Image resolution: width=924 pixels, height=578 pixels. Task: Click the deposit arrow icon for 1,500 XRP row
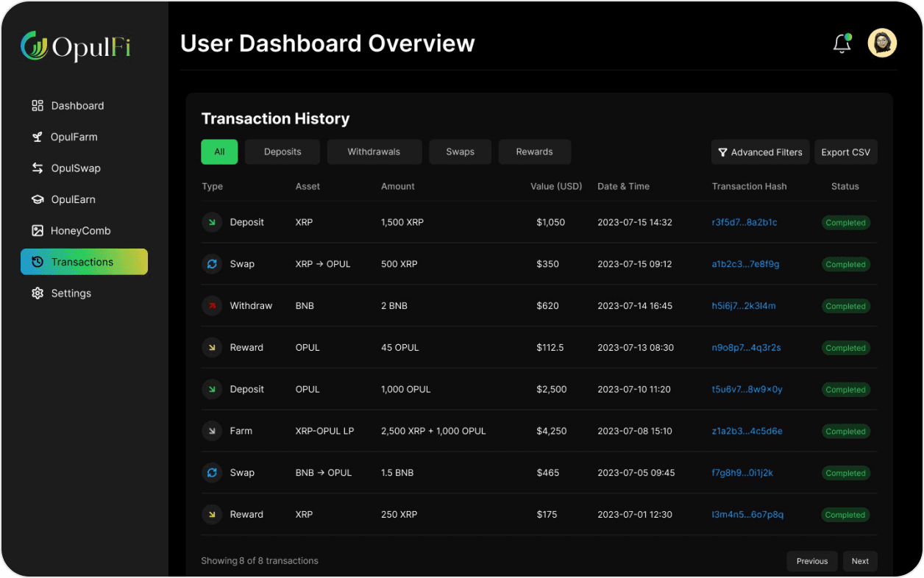tap(212, 222)
